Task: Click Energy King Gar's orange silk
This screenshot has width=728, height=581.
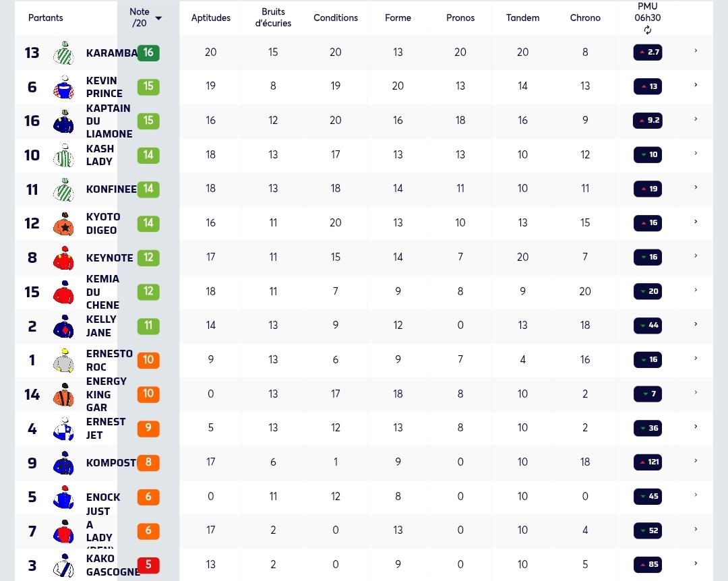Action: [64, 394]
